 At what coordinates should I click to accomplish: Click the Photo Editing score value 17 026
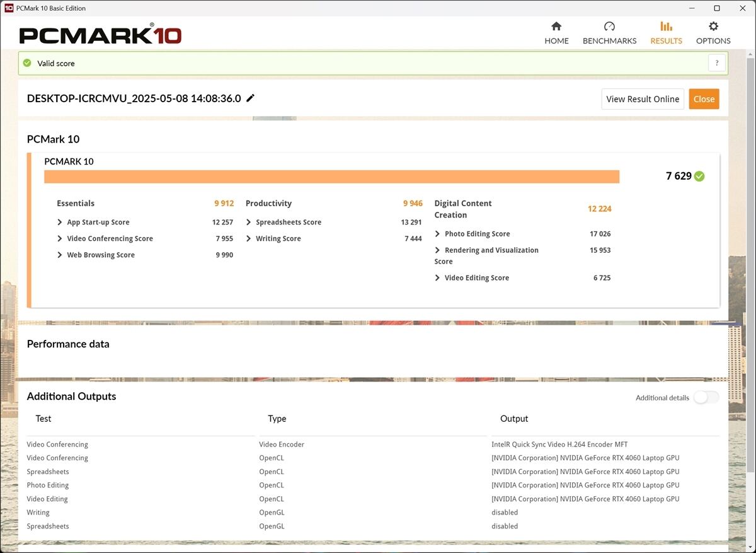[600, 234]
